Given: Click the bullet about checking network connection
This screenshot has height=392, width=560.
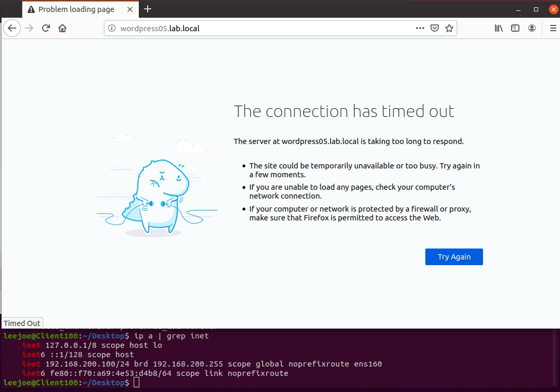Looking at the screenshot, I should tap(352, 191).
